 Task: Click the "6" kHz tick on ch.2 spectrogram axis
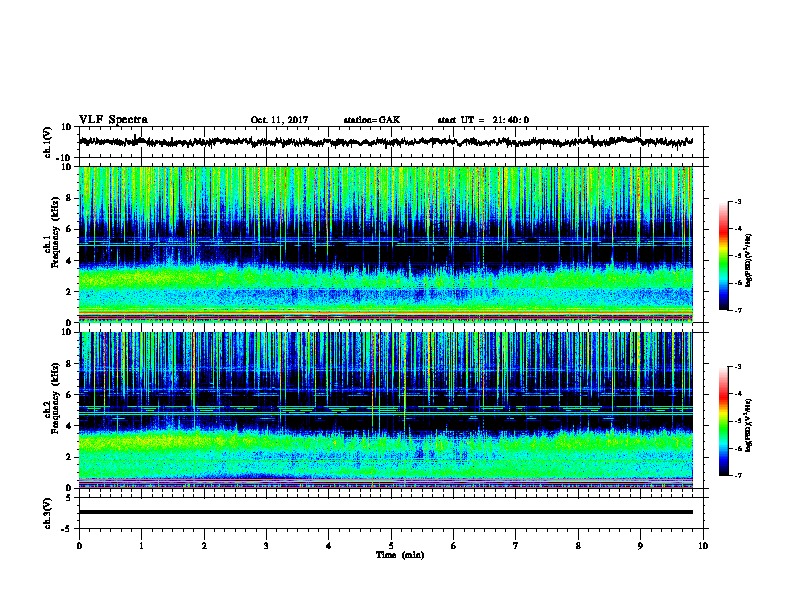[69, 395]
